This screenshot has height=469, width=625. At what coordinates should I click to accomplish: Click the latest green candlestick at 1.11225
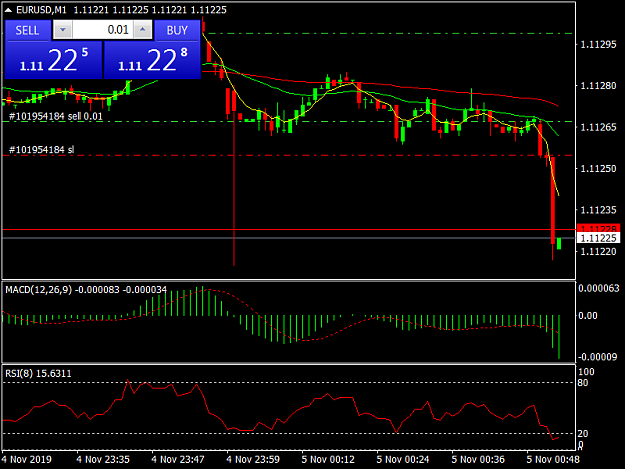click(559, 243)
